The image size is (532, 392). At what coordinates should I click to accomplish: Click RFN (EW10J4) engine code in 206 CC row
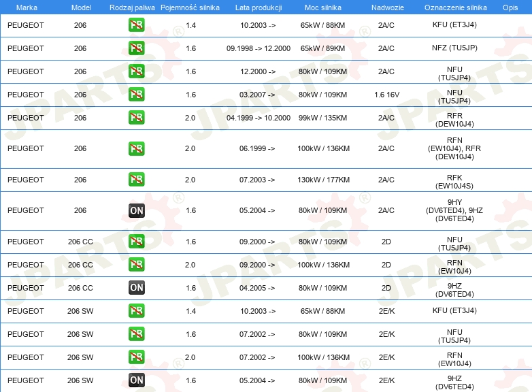click(x=454, y=267)
